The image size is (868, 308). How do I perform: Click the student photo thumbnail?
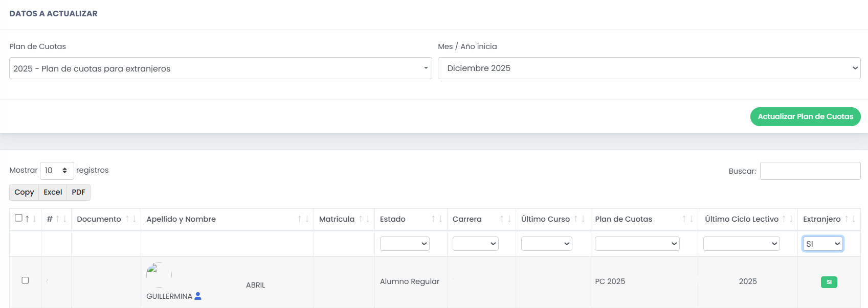coord(159,275)
